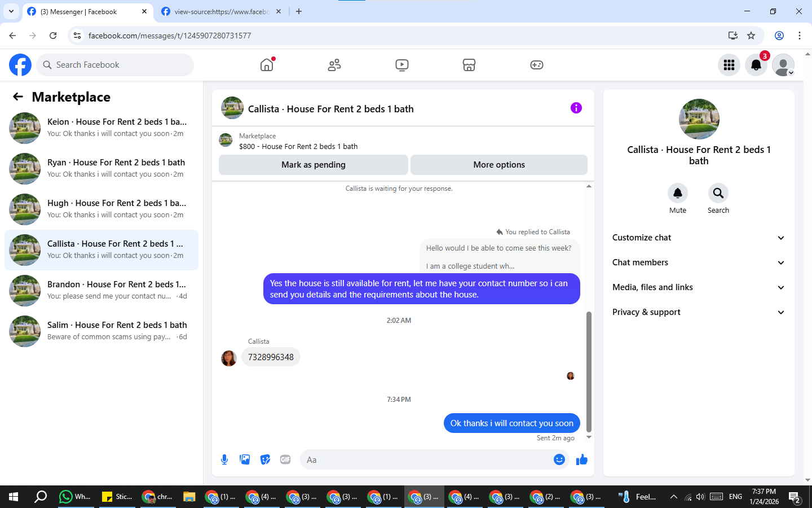Open Salim's House For Rent conversation
Image resolution: width=812 pixels, height=508 pixels.
pyautogui.click(x=101, y=331)
